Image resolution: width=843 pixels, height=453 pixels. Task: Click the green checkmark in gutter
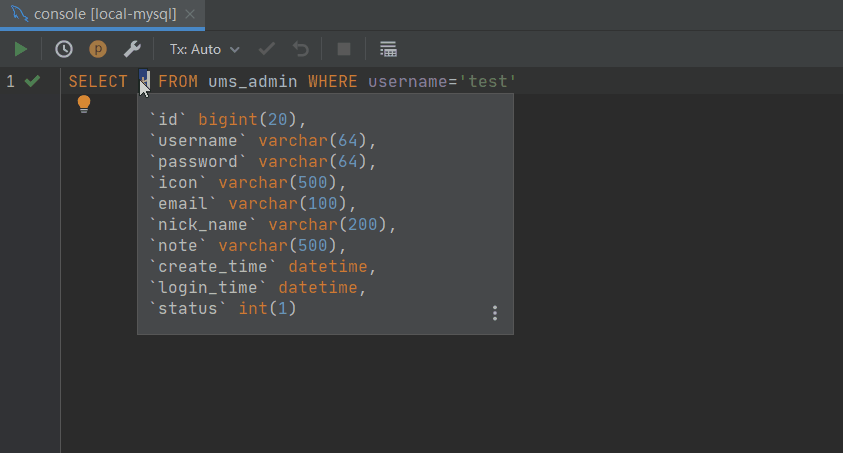tap(32, 81)
